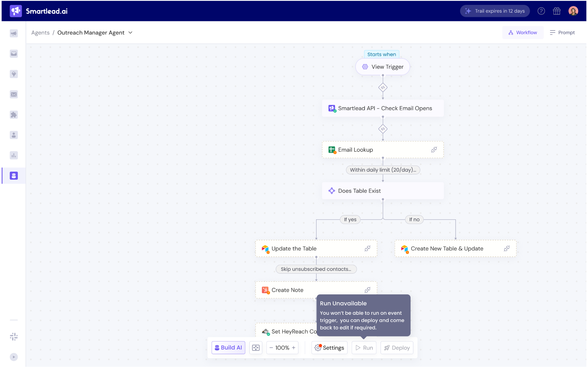Open the gift rewards icon
588x370 pixels.
pyautogui.click(x=557, y=11)
